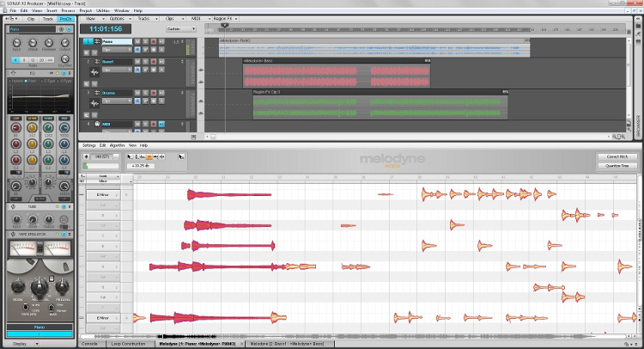Switch to the Loop Construction tab
Screen dimensions: 644x349
tap(127, 344)
